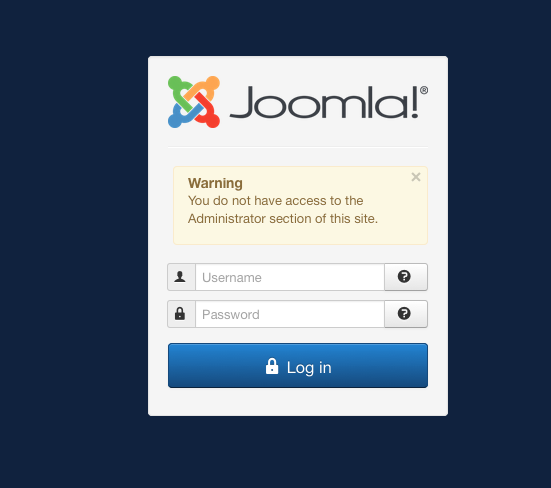The image size is (551, 488).
Task: Click the registered trademark symbol after Joomla!
Action: pos(424,90)
